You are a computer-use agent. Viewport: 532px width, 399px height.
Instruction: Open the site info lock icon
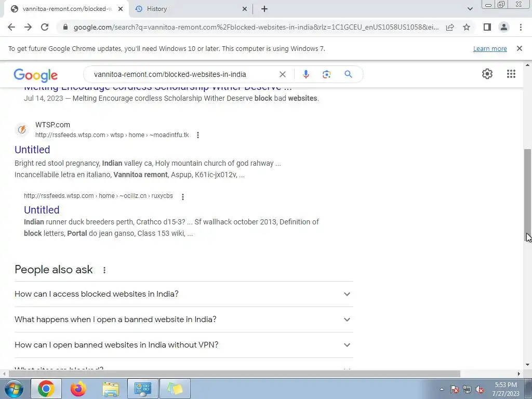point(65,27)
